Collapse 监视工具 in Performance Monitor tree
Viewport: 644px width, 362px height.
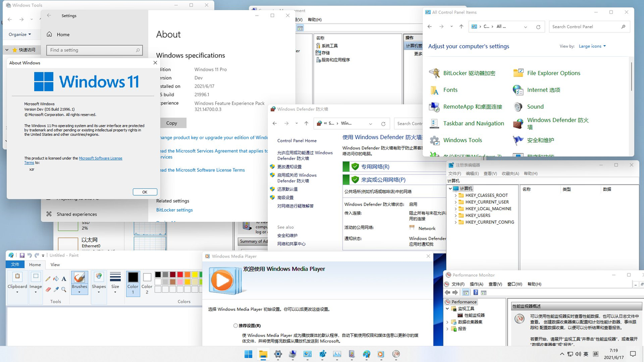click(x=447, y=309)
